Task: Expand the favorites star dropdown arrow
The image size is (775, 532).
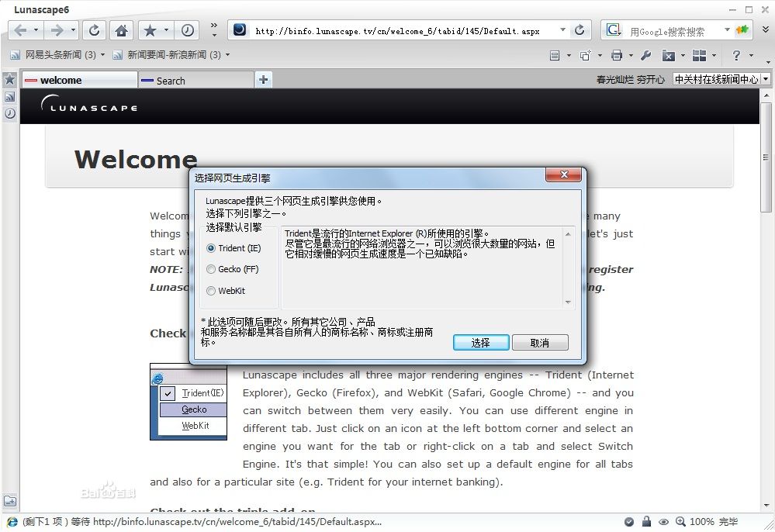Action: pos(166,30)
